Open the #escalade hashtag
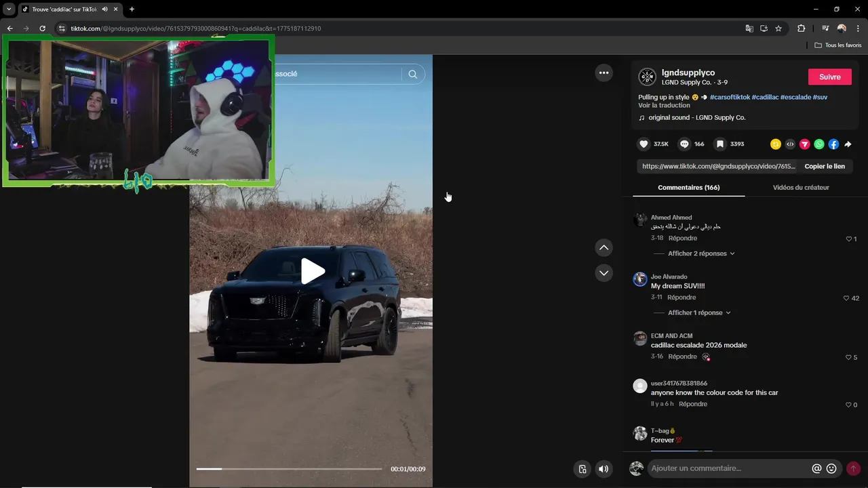 [795, 98]
